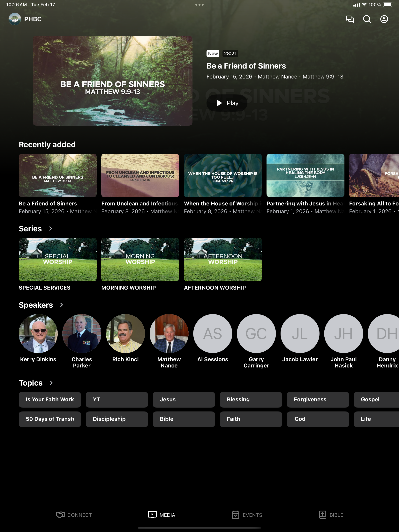This screenshot has width=399, height=532.
Task: Open the featured sermon large thumbnail
Action: [x=113, y=81]
